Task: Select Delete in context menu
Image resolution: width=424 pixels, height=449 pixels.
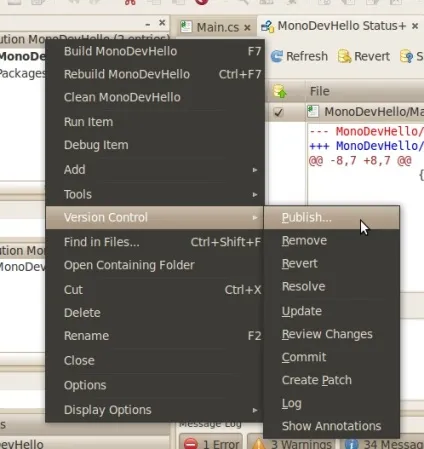Action: pyautogui.click(x=155, y=313)
